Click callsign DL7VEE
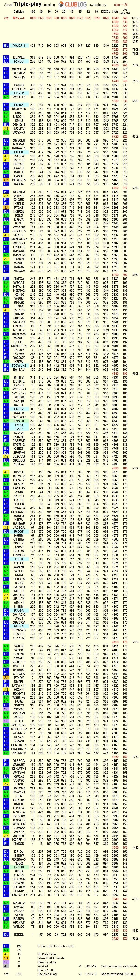Image resolution: width=140 pixels, height=980 pixels. click(x=19, y=57)
